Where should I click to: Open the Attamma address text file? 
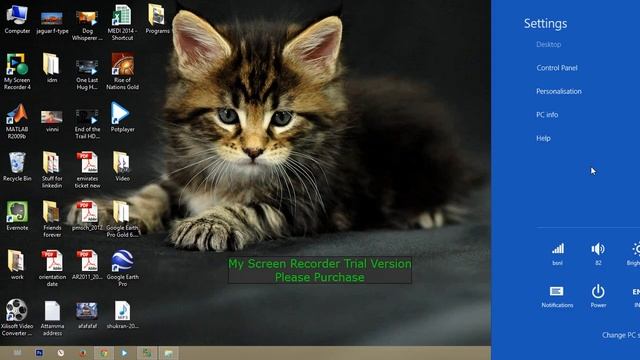(x=52, y=318)
